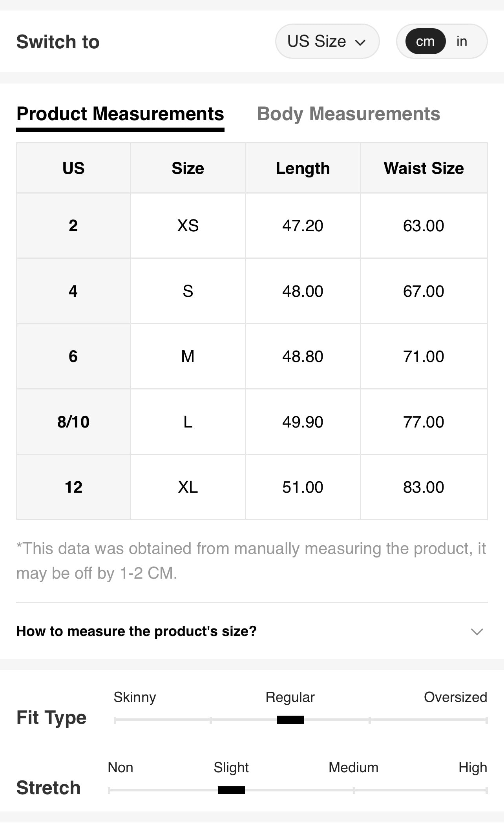This screenshot has width=504, height=824.
Task: Select the XL size cell
Action: coord(188,487)
